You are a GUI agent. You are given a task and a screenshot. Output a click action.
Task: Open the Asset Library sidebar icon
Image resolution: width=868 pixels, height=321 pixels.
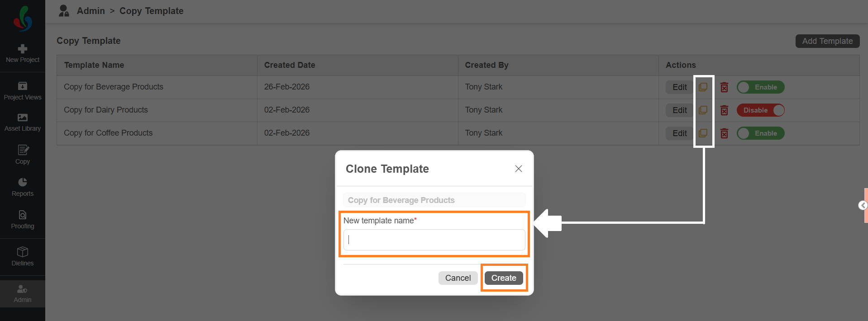(x=23, y=122)
